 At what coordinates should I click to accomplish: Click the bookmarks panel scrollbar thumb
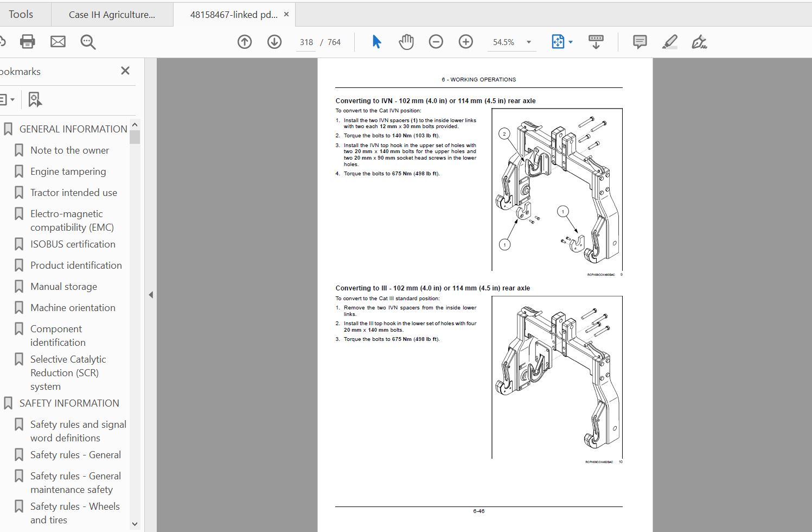pos(135,137)
